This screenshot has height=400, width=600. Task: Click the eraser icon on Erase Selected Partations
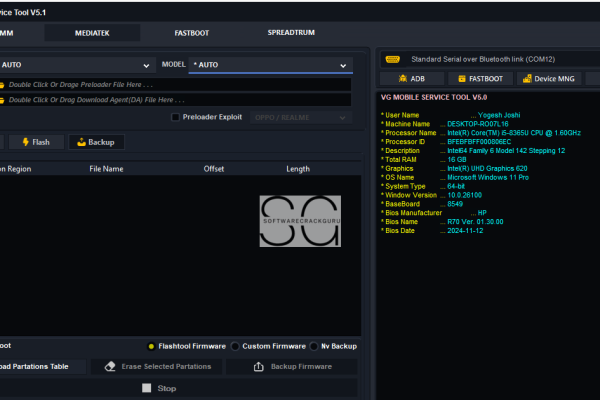pos(110,367)
